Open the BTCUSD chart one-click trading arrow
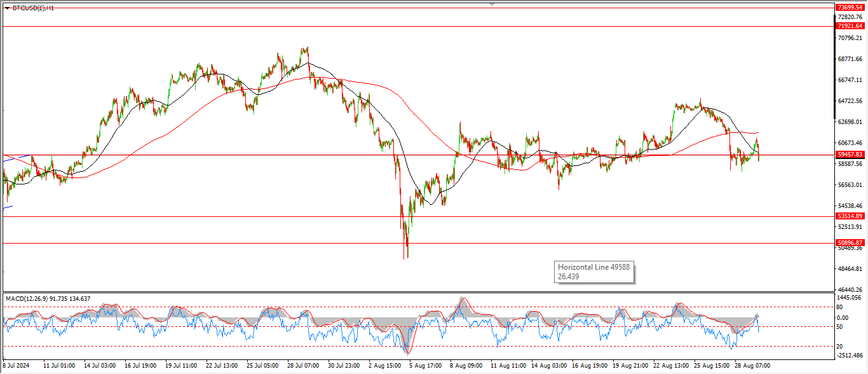The image size is (868, 374). tap(7, 8)
